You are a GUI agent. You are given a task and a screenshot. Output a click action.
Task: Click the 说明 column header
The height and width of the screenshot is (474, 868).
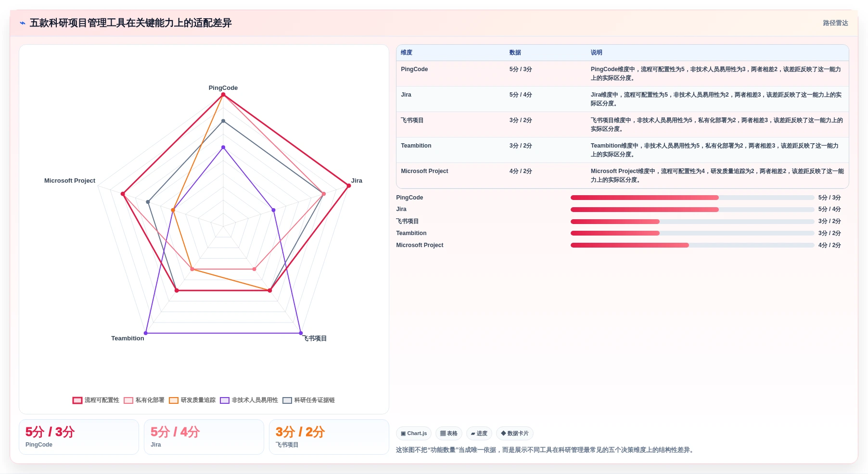[597, 52]
